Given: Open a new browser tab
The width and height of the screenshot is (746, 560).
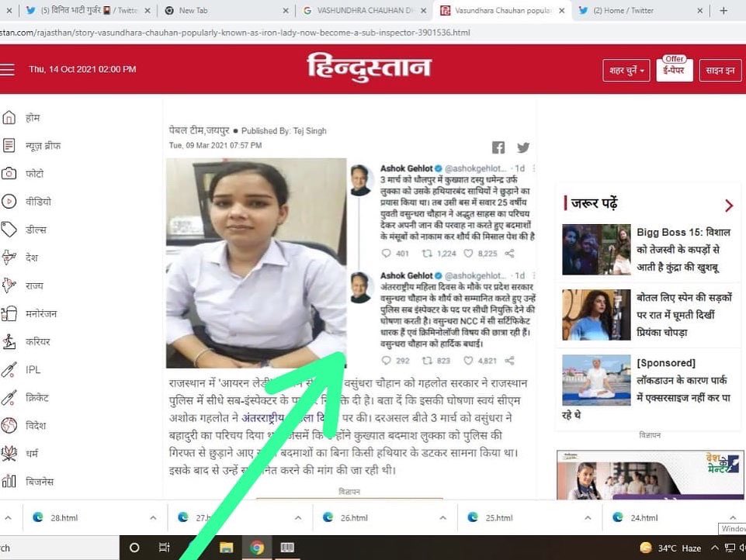Looking at the screenshot, I should [x=723, y=10].
